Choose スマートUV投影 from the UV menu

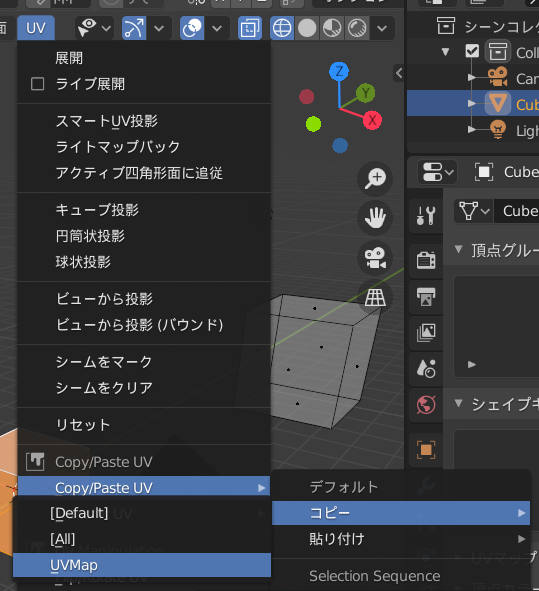pyautogui.click(x=107, y=121)
